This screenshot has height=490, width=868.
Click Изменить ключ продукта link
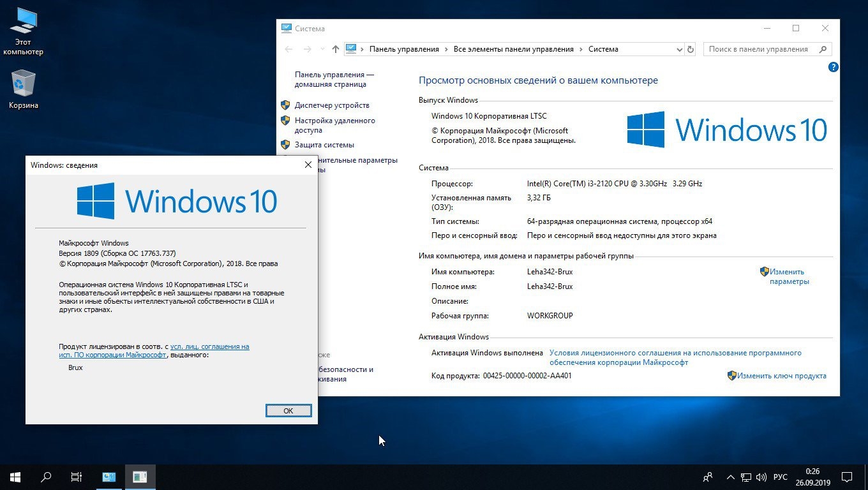click(x=782, y=376)
